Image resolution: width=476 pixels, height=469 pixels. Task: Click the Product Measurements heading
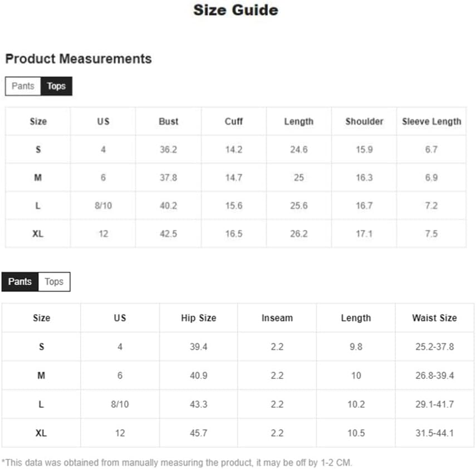pos(78,59)
